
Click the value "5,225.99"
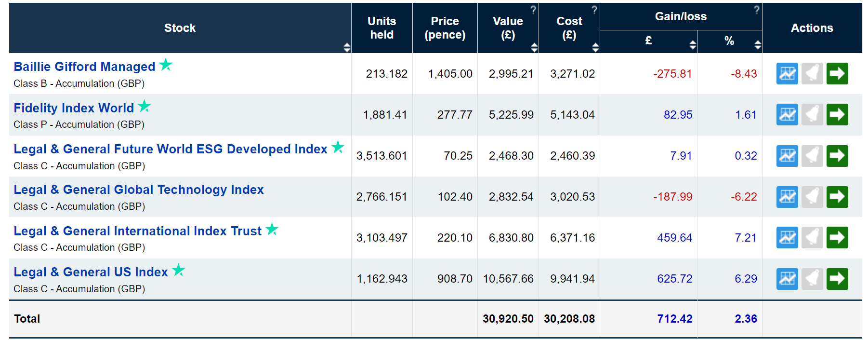point(511,115)
